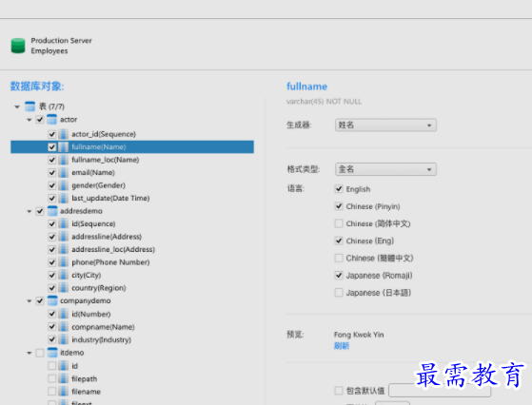Click the green Production Server database icon
Image resolution: width=532 pixels, height=405 pixels.
(18, 46)
